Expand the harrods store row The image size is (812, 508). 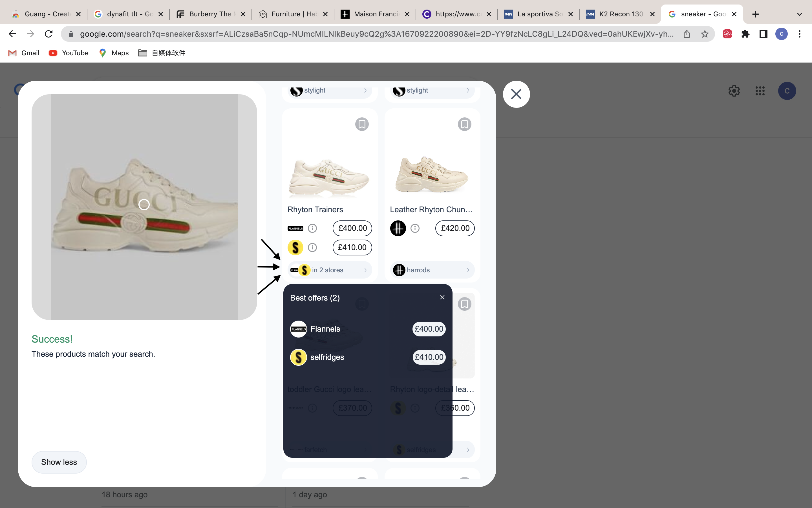point(432,270)
